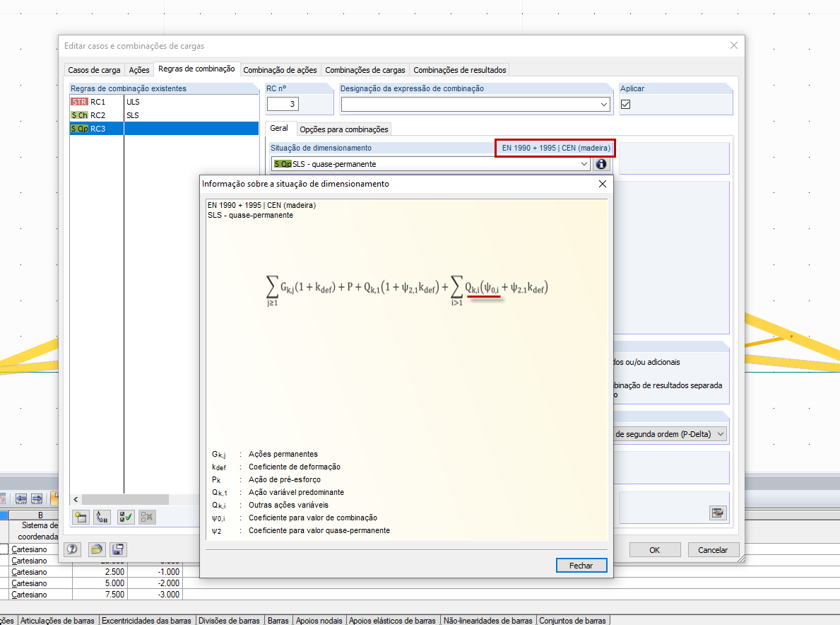Close the Editar casos dialog

click(x=734, y=45)
